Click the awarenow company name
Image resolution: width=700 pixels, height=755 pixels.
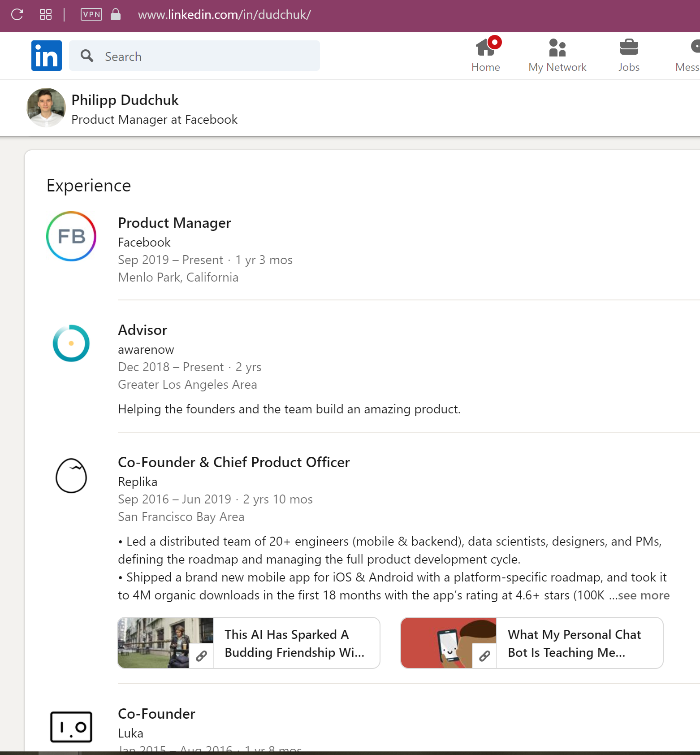[146, 350]
